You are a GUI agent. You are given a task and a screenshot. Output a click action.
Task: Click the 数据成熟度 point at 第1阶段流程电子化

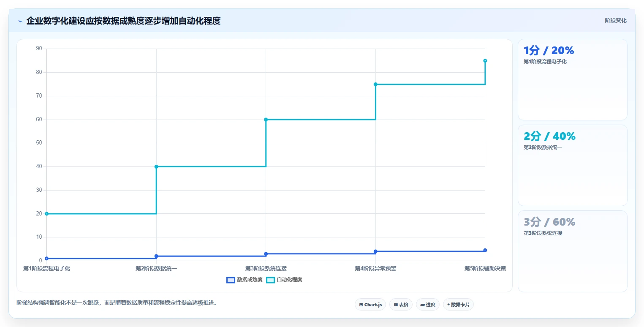coord(47,258)
